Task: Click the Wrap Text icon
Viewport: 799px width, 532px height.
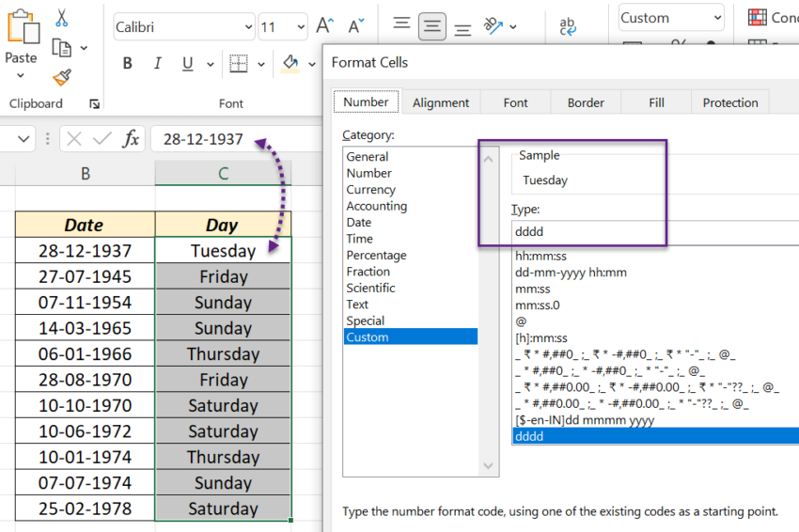Action: tap(568, 26)
